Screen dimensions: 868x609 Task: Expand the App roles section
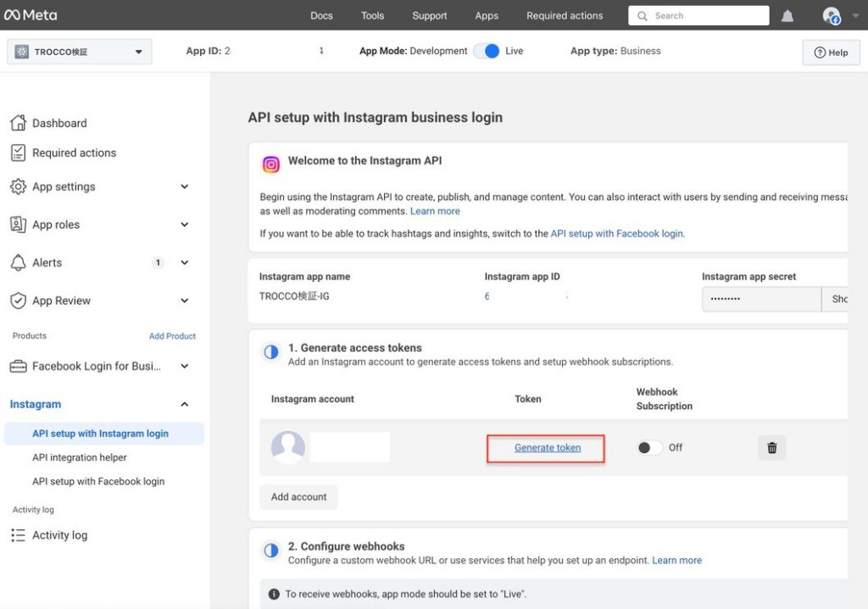tap(185, 224)
